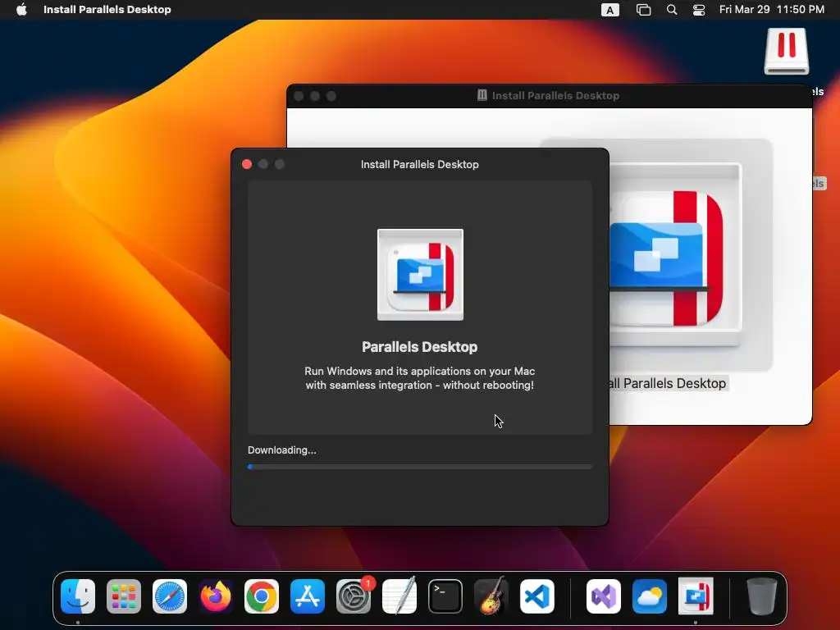
Task: Click the Parallels Desktop box icon in installer
Action: point(420,275)
